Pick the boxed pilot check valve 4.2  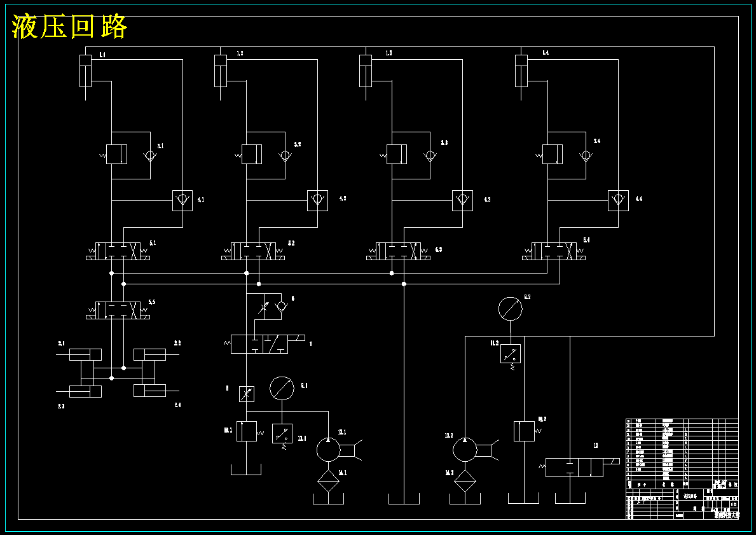(x=318, y=200)
